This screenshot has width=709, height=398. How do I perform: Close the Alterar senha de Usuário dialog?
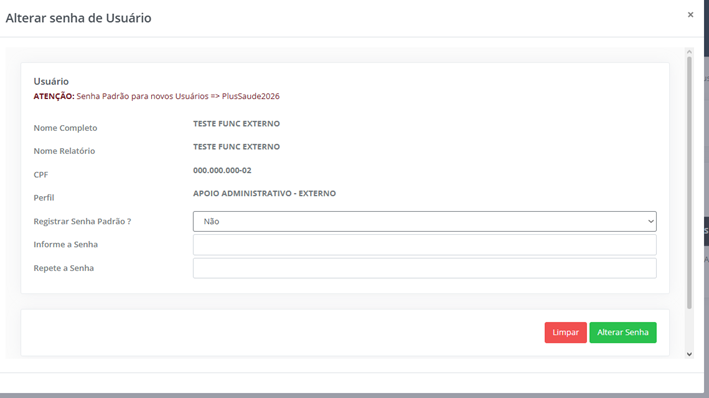pos(690,15)
